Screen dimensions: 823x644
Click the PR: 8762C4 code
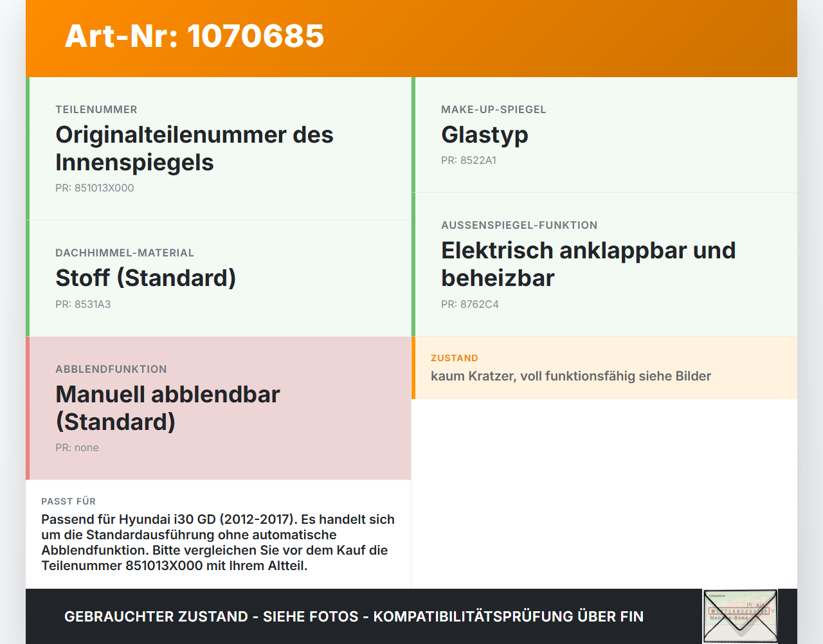click(470, 305)
